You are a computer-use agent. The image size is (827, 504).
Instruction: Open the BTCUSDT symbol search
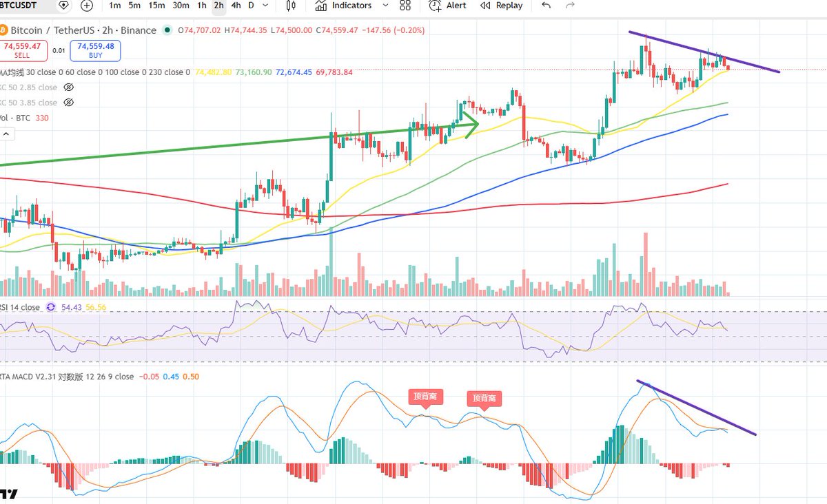point(19,5)
